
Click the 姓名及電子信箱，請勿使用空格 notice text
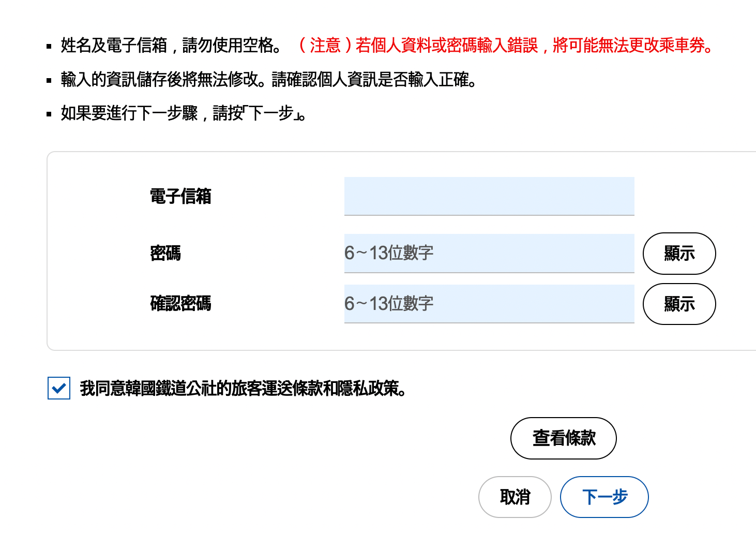pos(172,46)
